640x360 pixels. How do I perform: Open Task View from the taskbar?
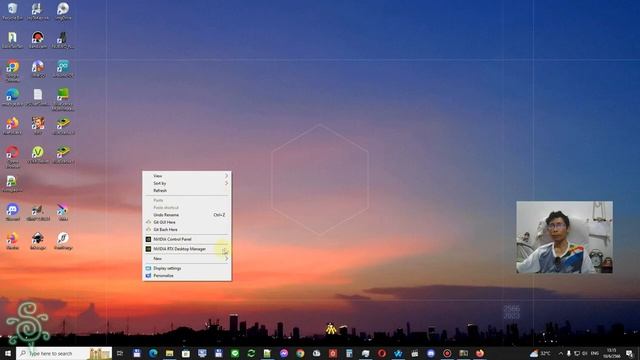[x=120, y=353]
